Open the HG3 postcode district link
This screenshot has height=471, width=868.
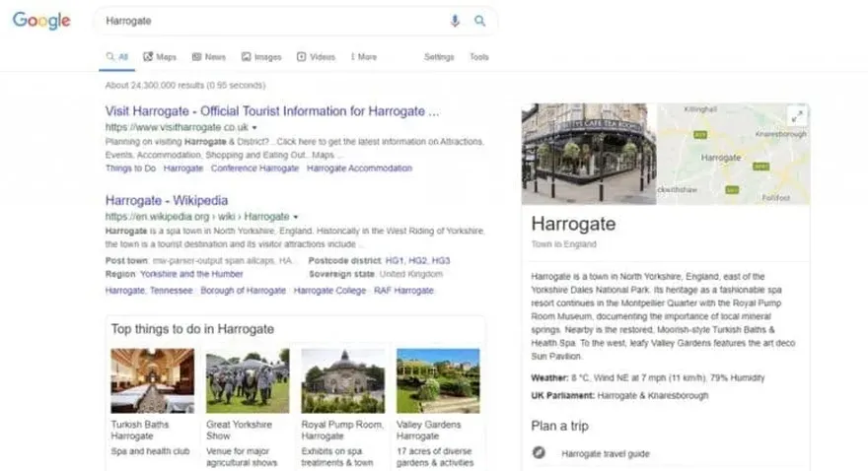tap(441, 260)
